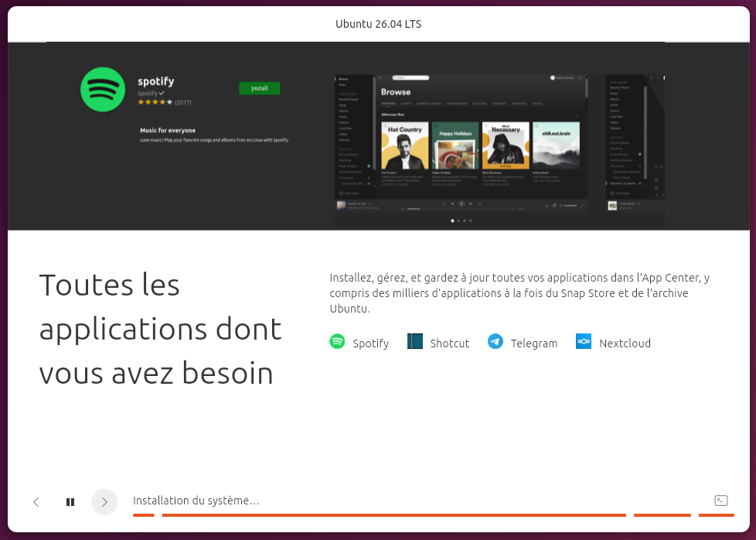Viewport: 756px width, 540px height.
Task: Click the star rating under spotify
Action: click(x=155, y=102)
